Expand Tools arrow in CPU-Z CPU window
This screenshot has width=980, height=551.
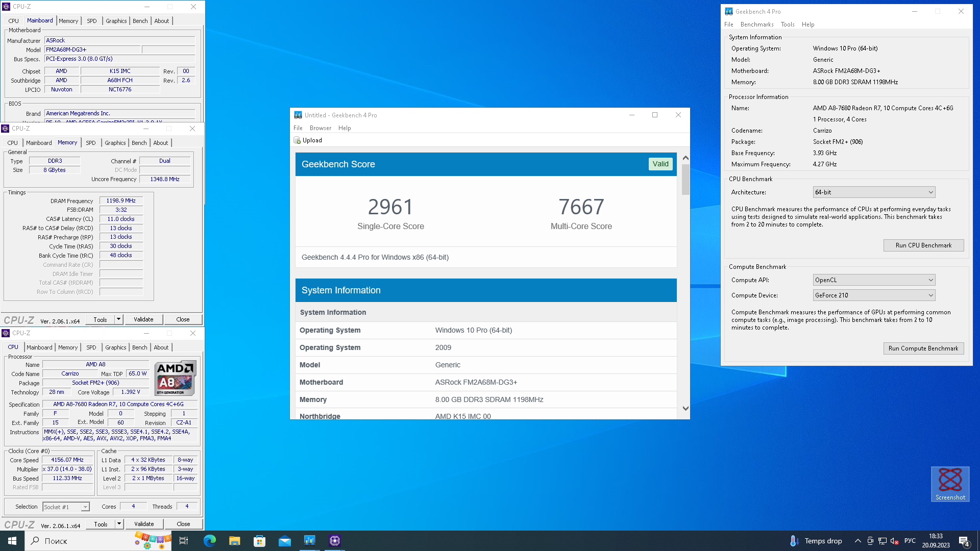click(x=119, y=524)
